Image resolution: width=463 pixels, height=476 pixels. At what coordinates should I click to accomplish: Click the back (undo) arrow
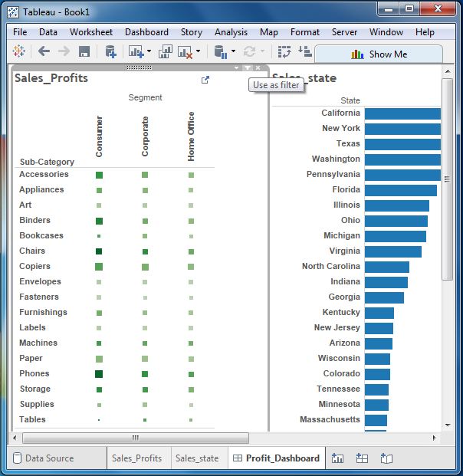(44, 52)
